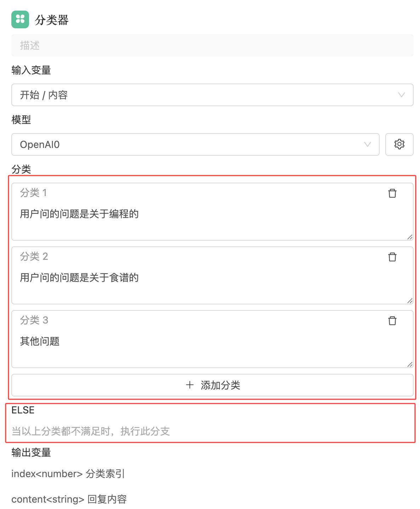Delete 分类 3 with trash icon
The image size is (420, 509).
coord(392,321)
